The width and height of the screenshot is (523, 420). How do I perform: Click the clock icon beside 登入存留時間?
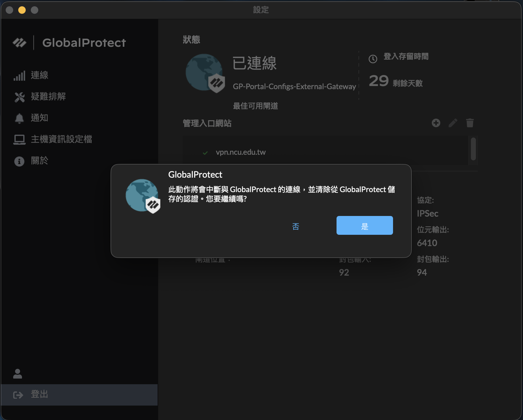tap(373, 59)
